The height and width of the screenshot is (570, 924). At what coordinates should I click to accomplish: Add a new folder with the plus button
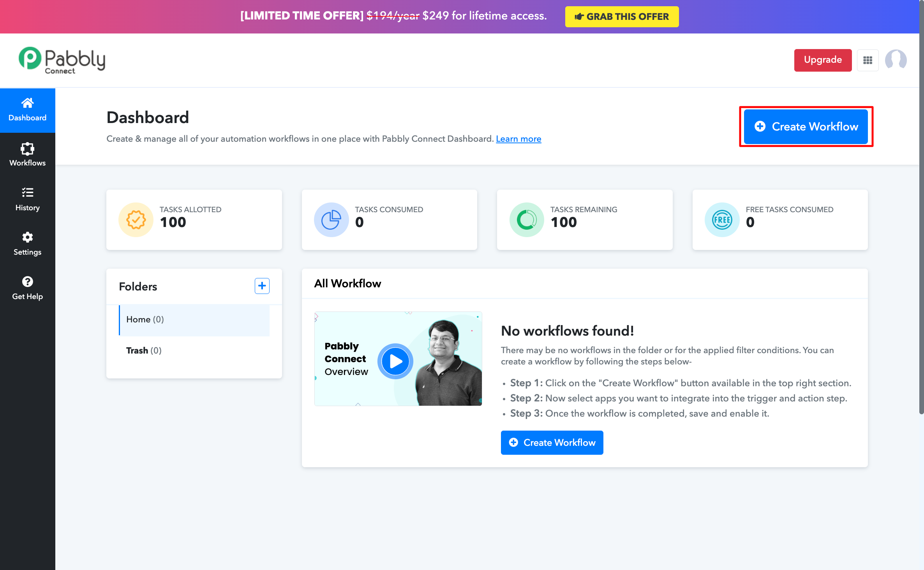(262, 286)
